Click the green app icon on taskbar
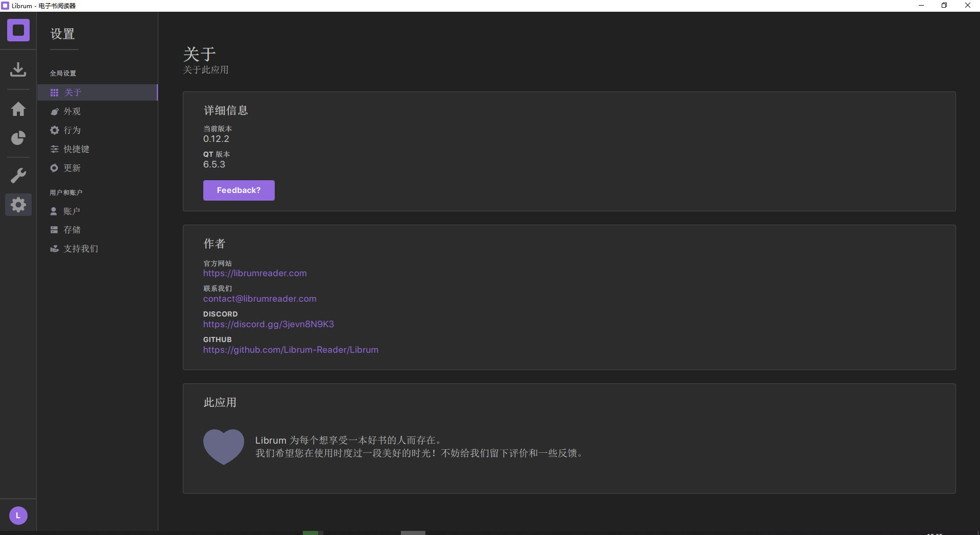Image resolution: width=980 pixels, height=535 pixels. point(312,533)
